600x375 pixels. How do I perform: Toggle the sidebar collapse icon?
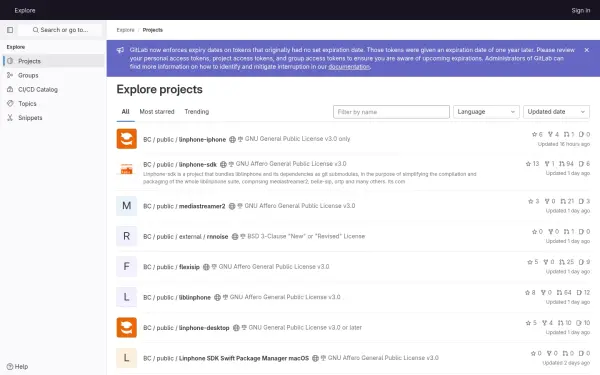[x=10, y=30]
